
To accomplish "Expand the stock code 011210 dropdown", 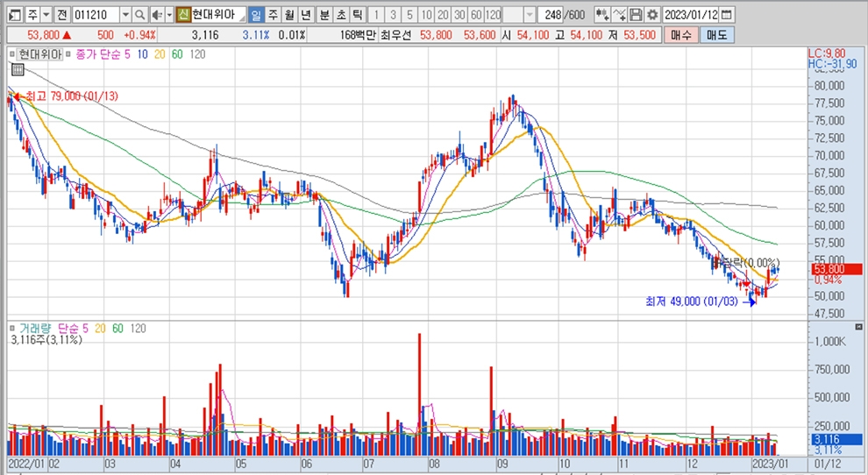I will click(124, 15).
